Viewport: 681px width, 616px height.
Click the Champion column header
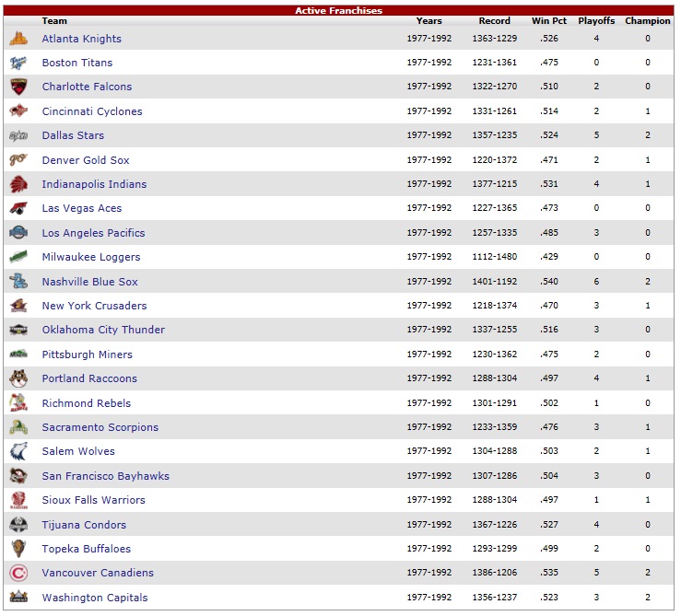point(648,21)
